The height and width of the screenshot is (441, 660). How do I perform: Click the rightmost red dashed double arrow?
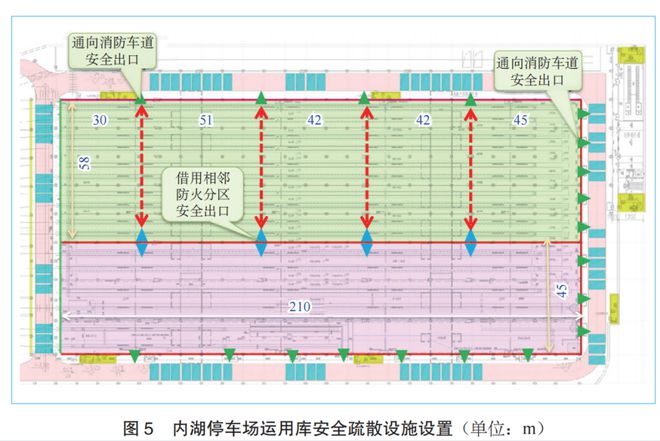471,167
